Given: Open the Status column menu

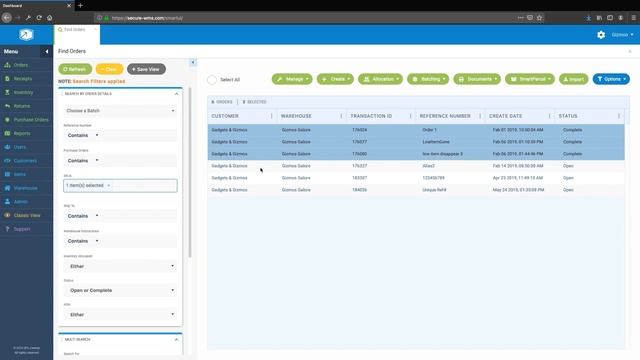Looking at the screenshot, I should pos(619,116).
